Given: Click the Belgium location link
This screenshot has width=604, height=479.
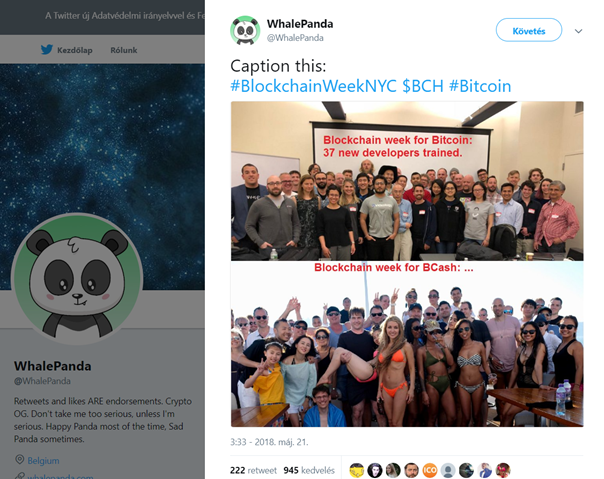Looking at the screenshot, I should [x=43, y=461].
